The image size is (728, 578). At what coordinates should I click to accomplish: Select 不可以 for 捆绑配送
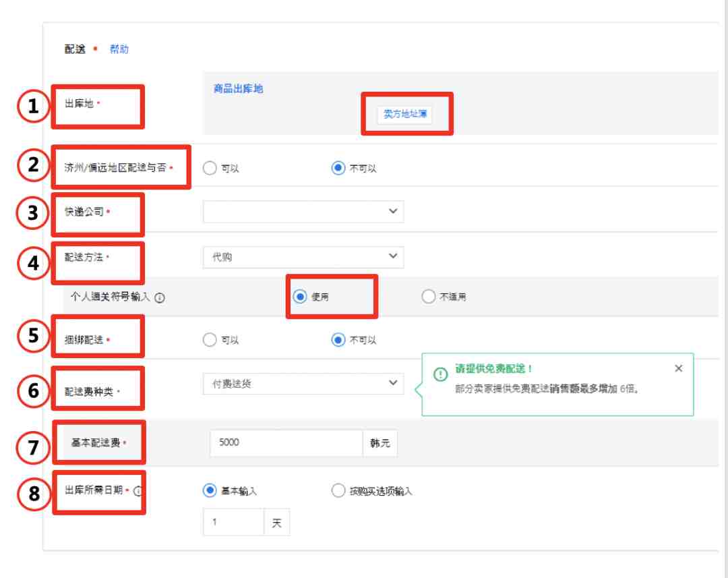click(x=338, y=340)
